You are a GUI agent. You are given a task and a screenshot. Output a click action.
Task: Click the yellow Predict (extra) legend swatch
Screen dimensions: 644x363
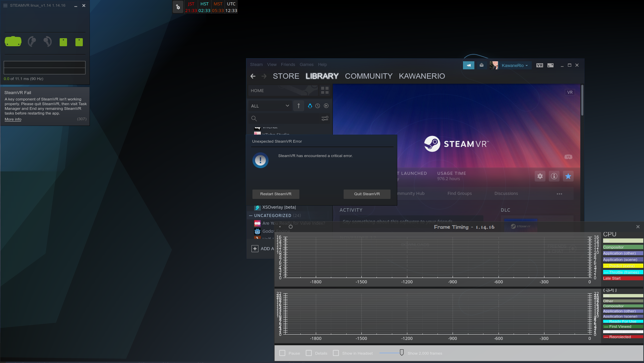623,266
